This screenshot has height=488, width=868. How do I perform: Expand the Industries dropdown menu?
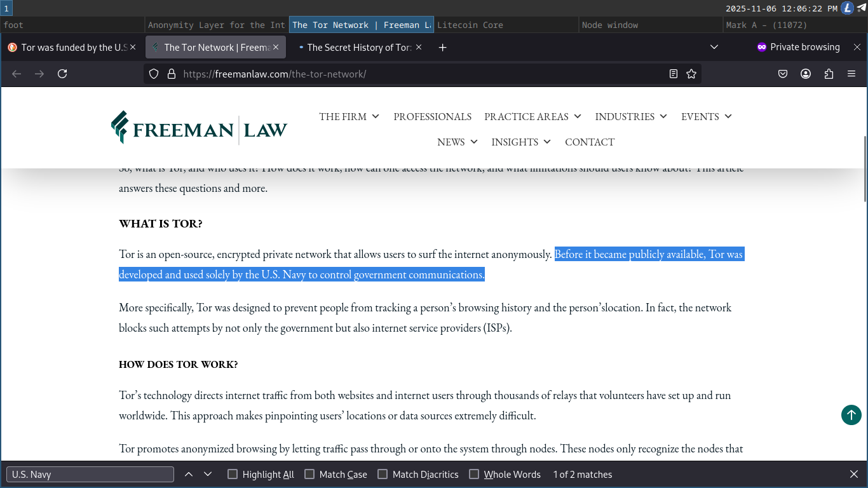(x=631, y=116)
